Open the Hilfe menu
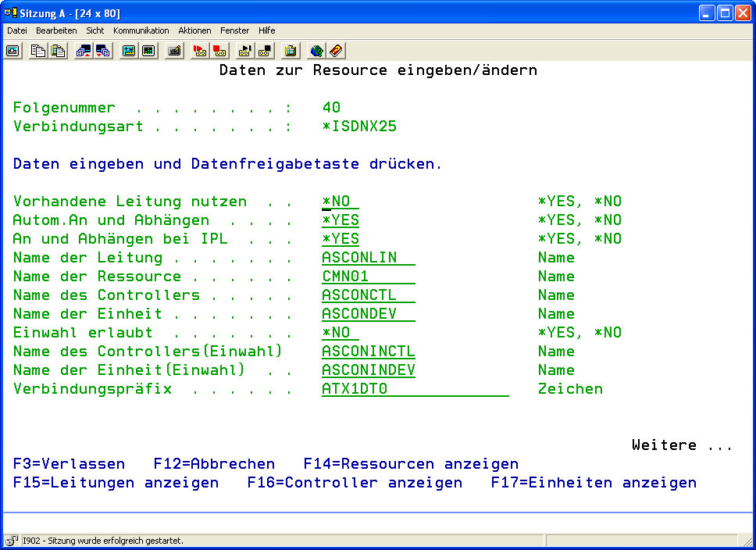Image resolution: width=756 pixels, height=550 pixels. [267, 30]
